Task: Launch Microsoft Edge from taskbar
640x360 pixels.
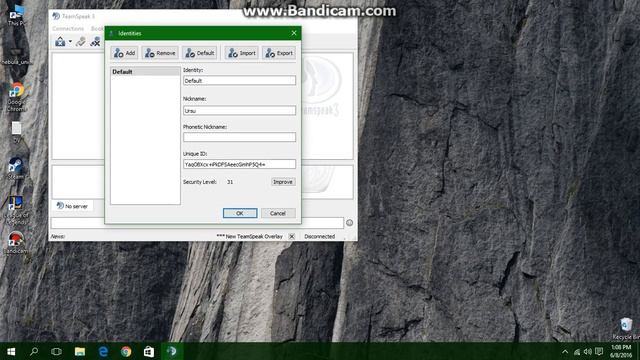Action: click(x=103, y=351)
